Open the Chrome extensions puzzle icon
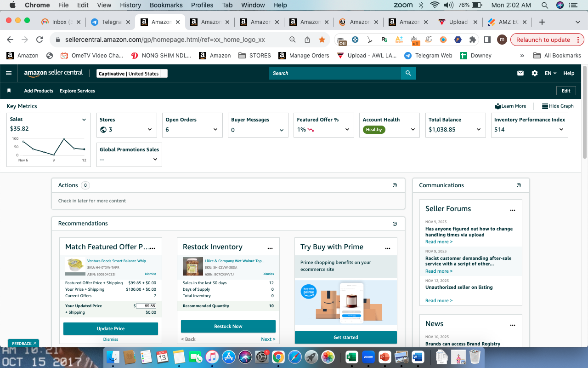 [x=472, y=40]
